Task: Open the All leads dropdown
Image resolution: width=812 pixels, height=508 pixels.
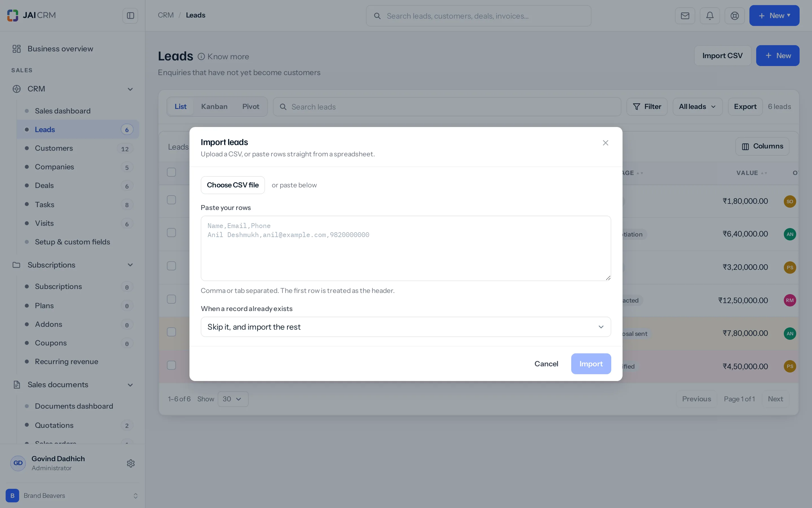Action: point(697,106)
